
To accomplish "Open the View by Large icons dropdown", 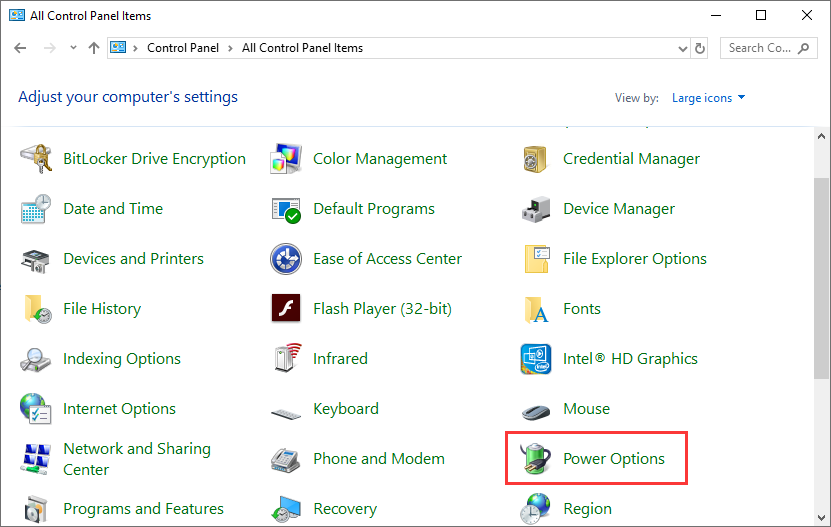I will (x=709, y=98).
